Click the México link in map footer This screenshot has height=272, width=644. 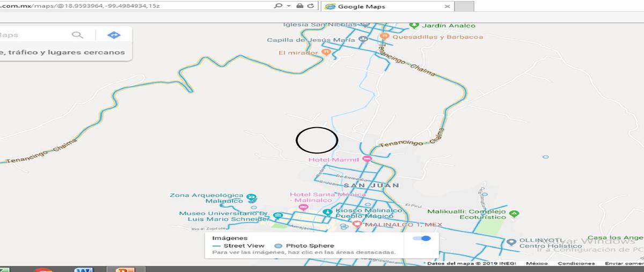(537, 263)
